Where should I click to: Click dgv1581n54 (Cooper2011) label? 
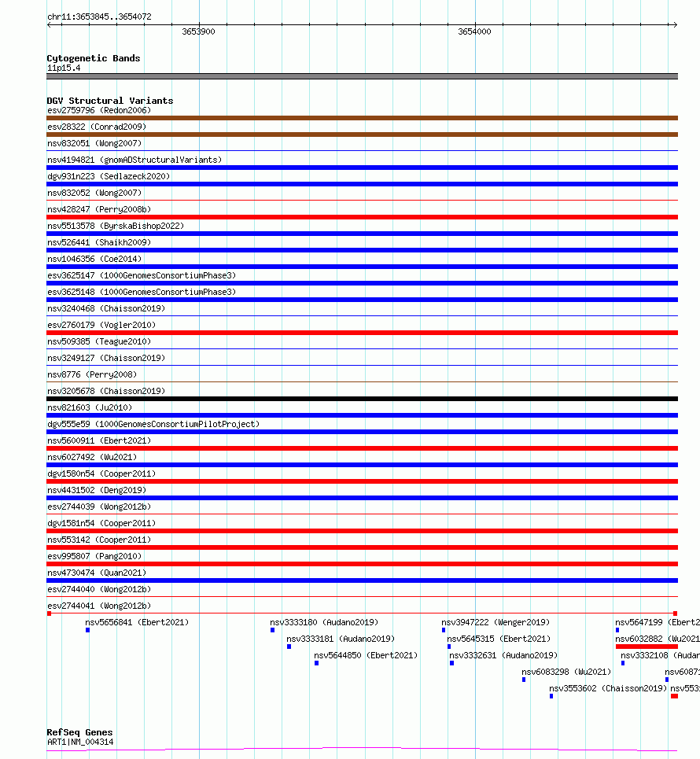click(101, 523)
